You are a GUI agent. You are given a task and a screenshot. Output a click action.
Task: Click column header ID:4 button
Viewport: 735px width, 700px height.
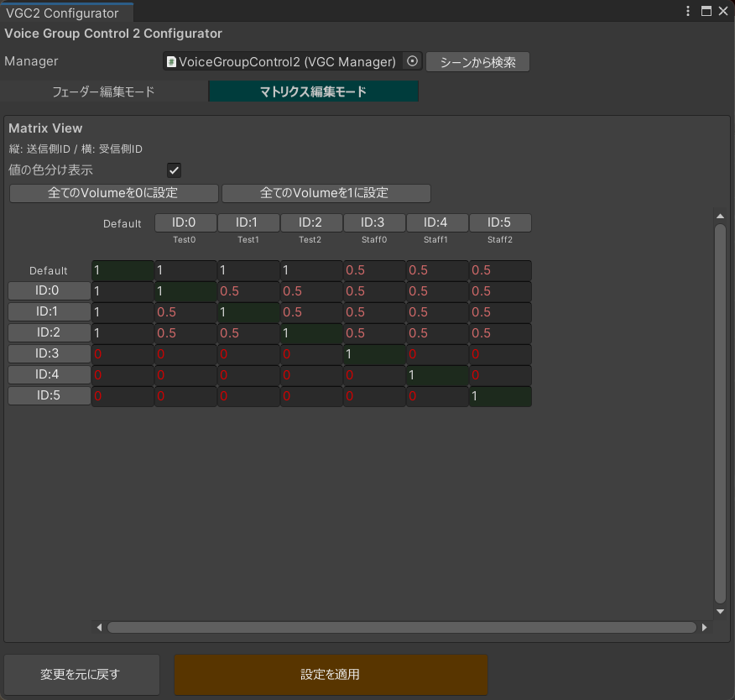click(437, 222)
